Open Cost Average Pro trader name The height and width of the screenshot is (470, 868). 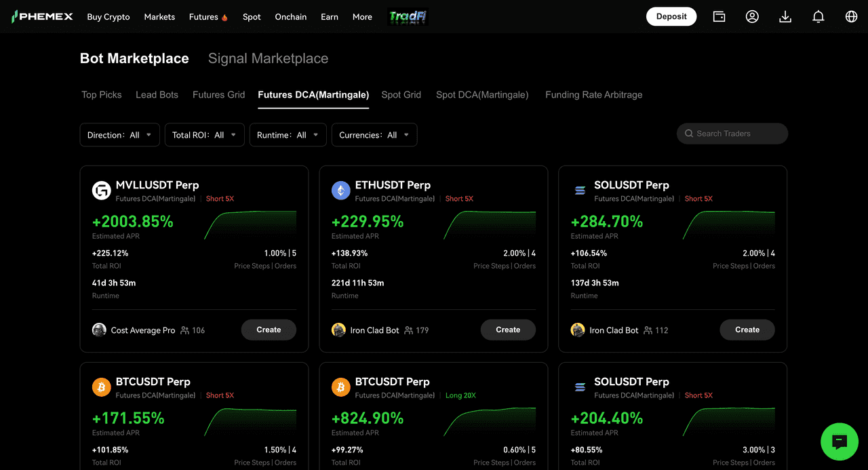coord(143,330)
